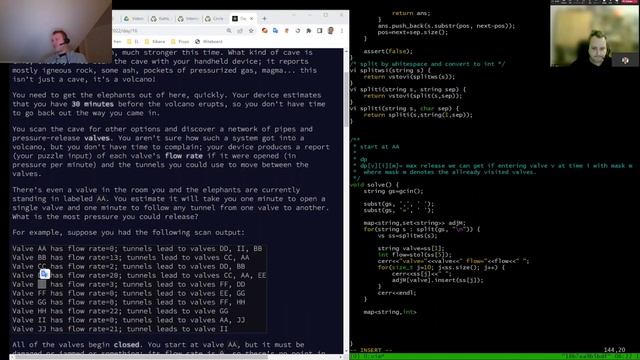Switch to the first browser tab with green icon
The image size is (640, 360).
click(134, 19)
